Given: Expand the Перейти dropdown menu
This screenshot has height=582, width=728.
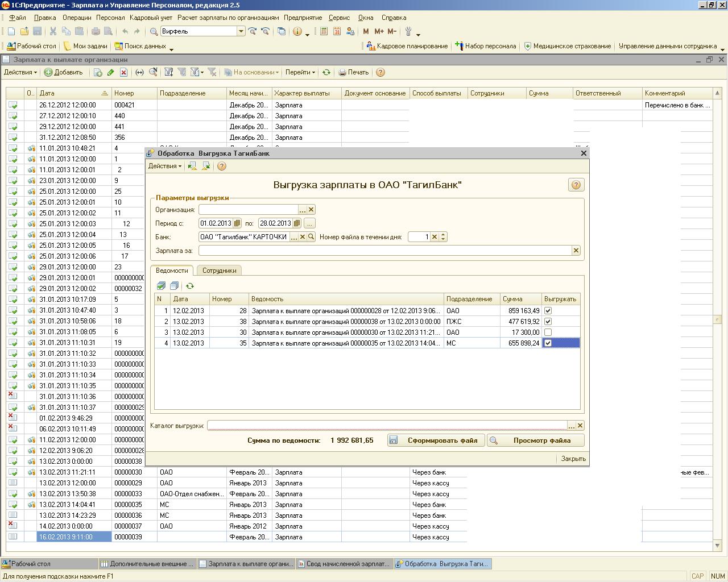Looking at the screenshot, I should 300,72.
